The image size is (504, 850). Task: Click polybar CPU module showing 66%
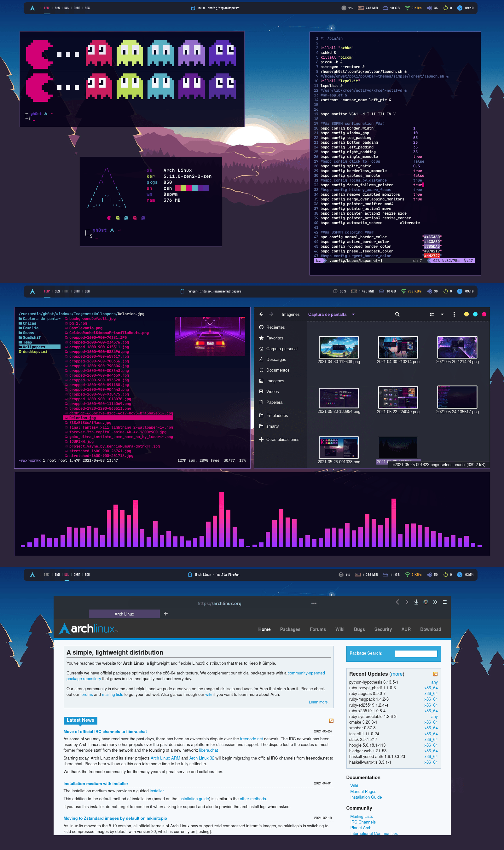point(339,291)
